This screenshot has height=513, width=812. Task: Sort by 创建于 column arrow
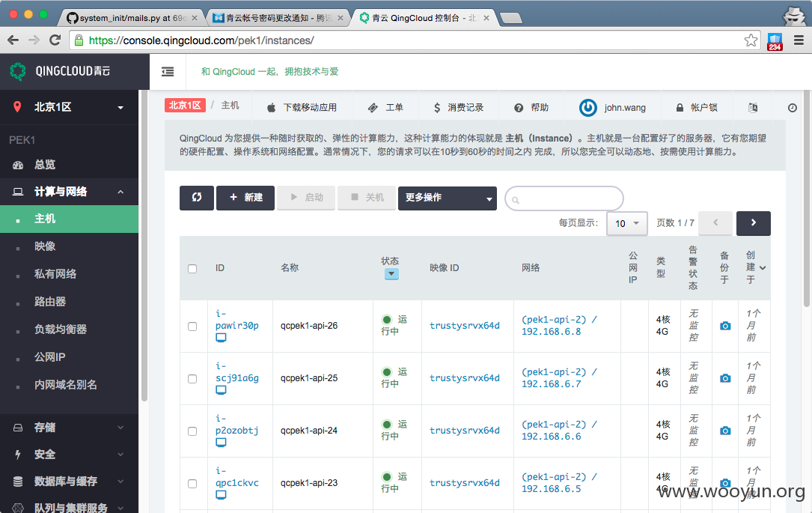pos(763,268)
